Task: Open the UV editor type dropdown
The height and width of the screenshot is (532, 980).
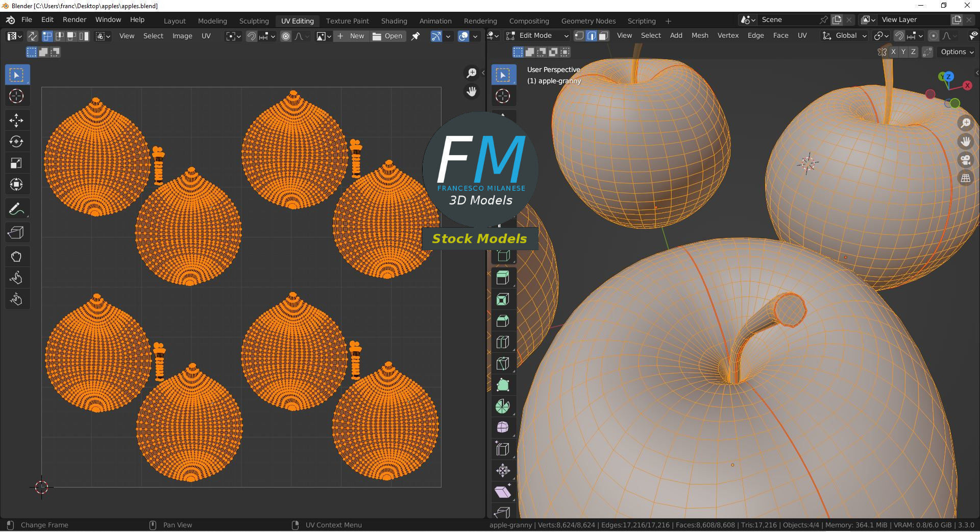Action: (14, 36)
